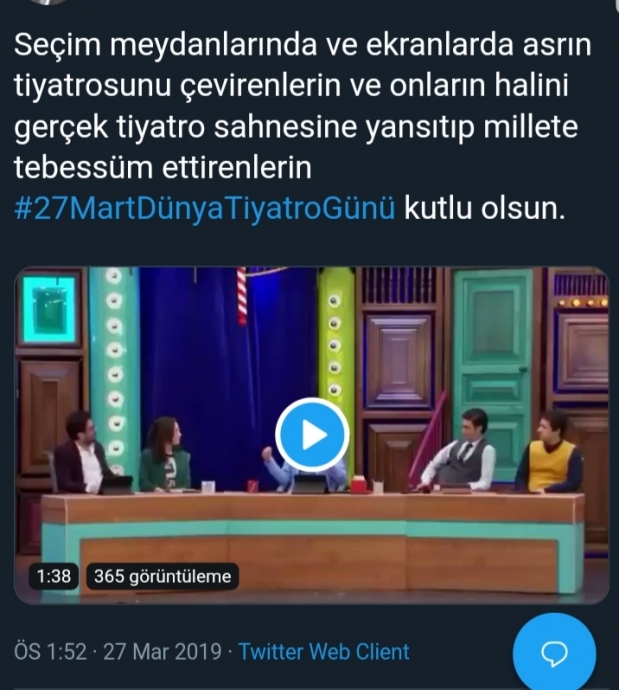Click the 27 Mar 2019 date text
This screenshot has height=690, width=619.
tap(162, 651)
